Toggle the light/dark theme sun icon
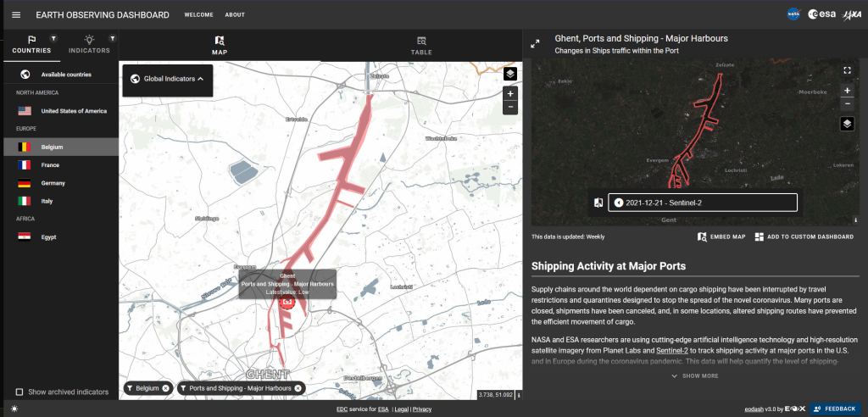The image size is (868, 417). click(14, 409)
